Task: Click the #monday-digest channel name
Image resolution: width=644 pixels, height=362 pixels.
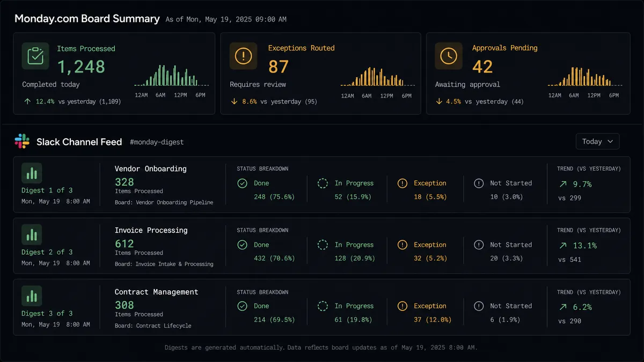Action: [x=157, y=142]
